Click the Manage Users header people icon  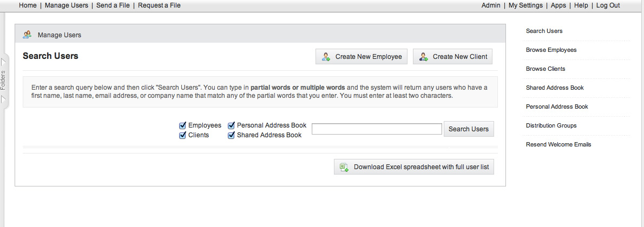27,35
